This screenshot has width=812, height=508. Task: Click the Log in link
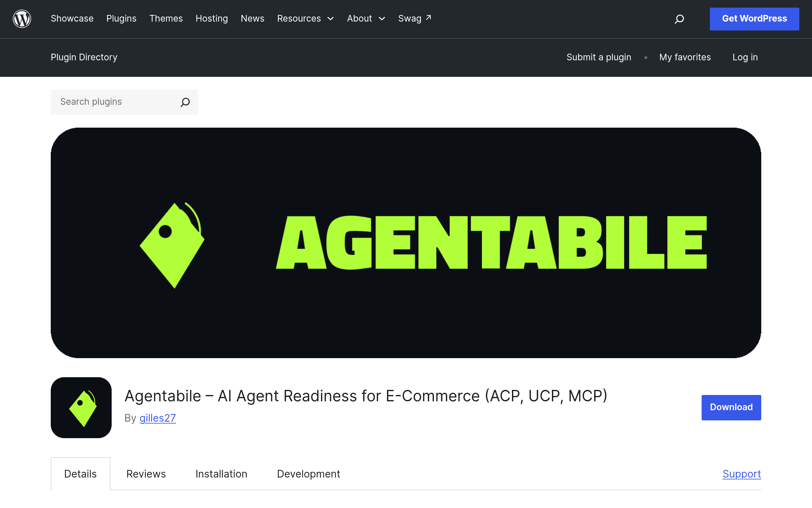[x=745, y=57]
